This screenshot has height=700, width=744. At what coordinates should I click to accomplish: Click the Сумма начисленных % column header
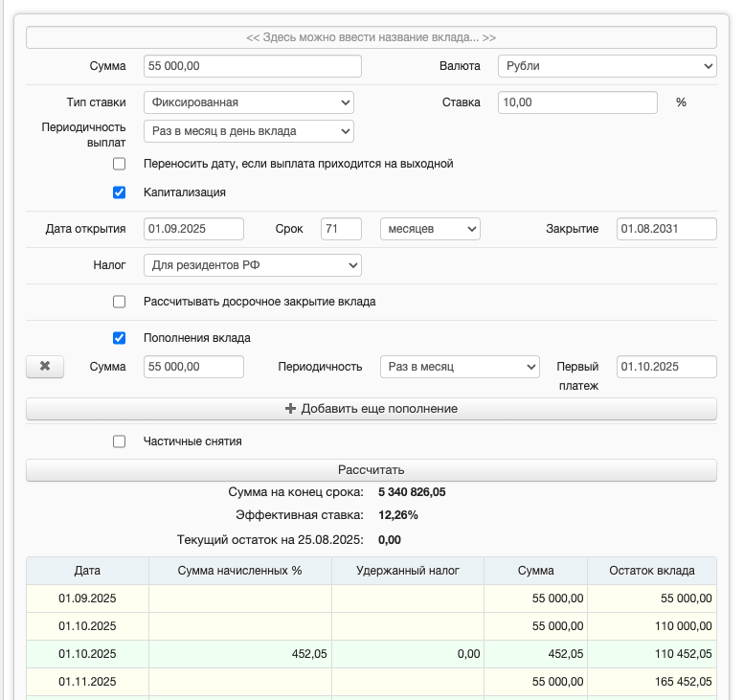click(x=240, y=571)
